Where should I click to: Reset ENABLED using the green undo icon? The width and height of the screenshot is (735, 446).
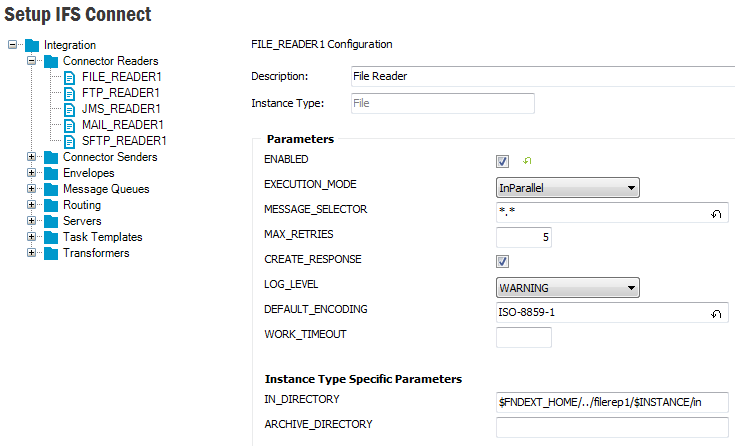pos(527,160)
